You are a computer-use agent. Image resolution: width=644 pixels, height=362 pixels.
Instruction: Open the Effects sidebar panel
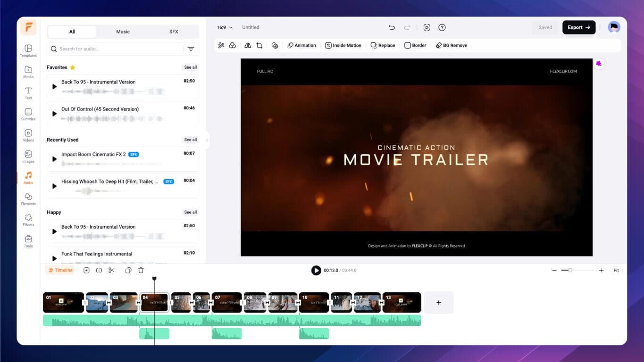coord(28,220)
